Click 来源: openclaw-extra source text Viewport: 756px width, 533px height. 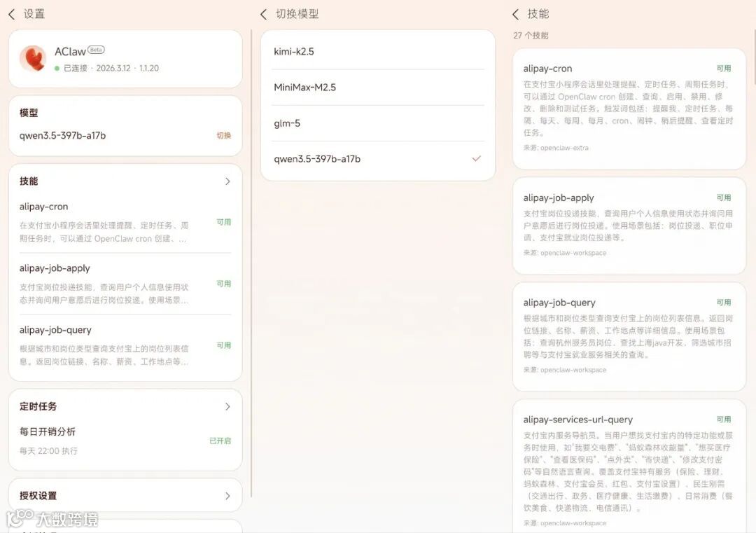click(x=556, y=148)
